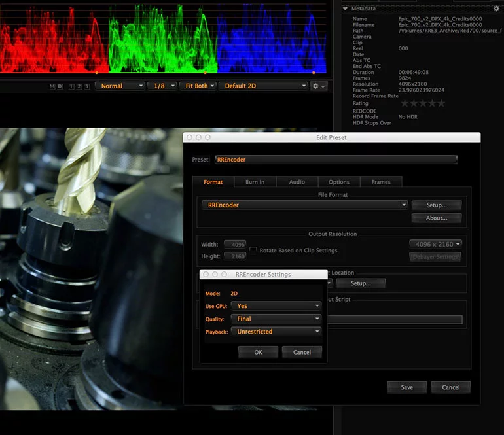Set rating to two stars
Viewport: 504px width, 435px height.
pyautogui.click(x=414, y=103)
